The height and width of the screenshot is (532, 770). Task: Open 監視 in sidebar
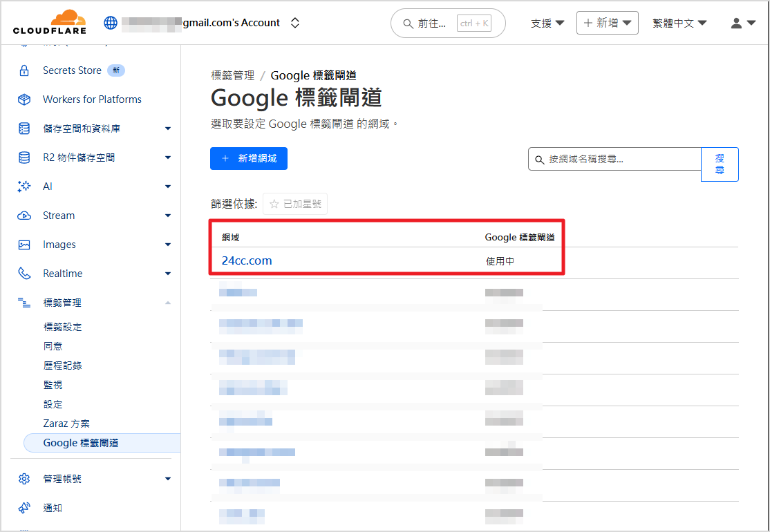53,385
